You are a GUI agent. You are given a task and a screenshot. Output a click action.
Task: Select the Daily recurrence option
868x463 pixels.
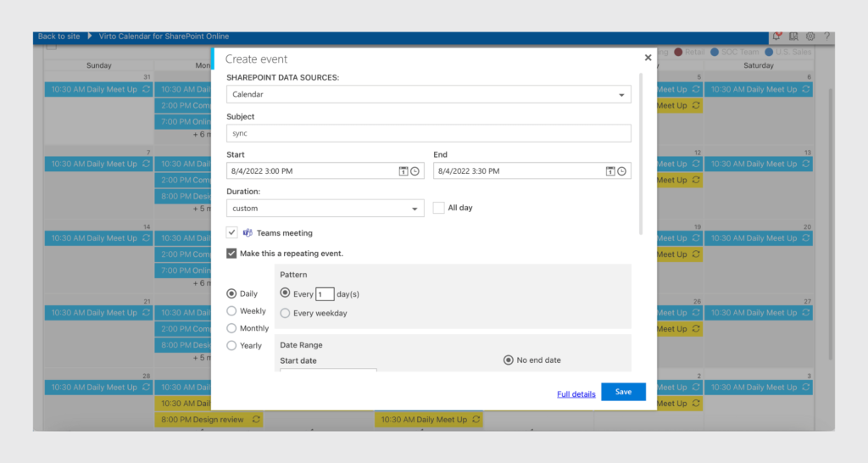(x=231, y=293)
